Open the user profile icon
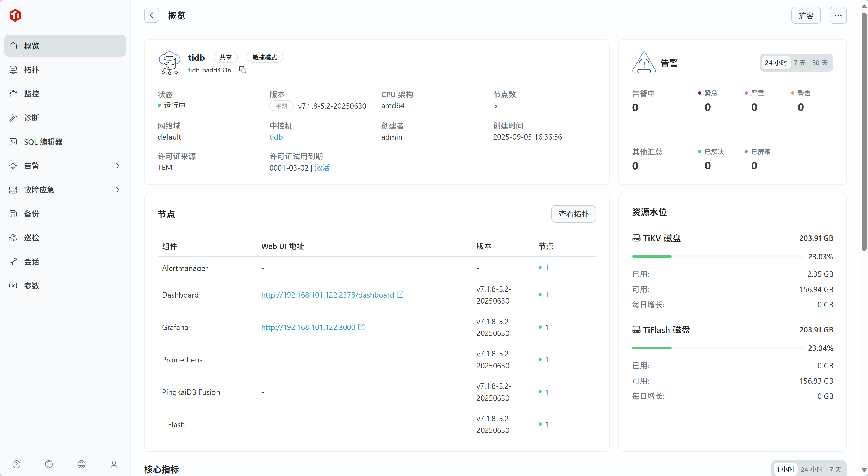 114,464
